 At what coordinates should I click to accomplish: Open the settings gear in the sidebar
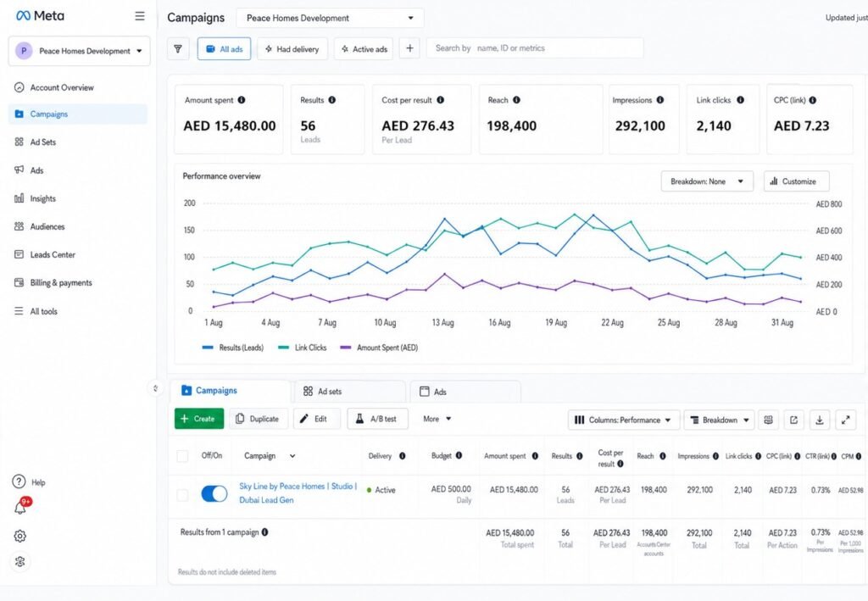coord(20,536)
